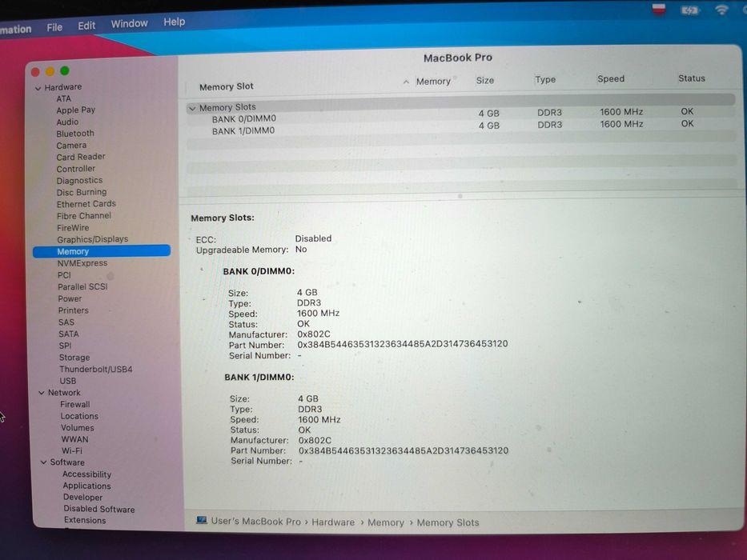The height and width of the screenshot is (560, 747).
Task: Select Graphics/Displays in sidebar
Action: [92, 239]
